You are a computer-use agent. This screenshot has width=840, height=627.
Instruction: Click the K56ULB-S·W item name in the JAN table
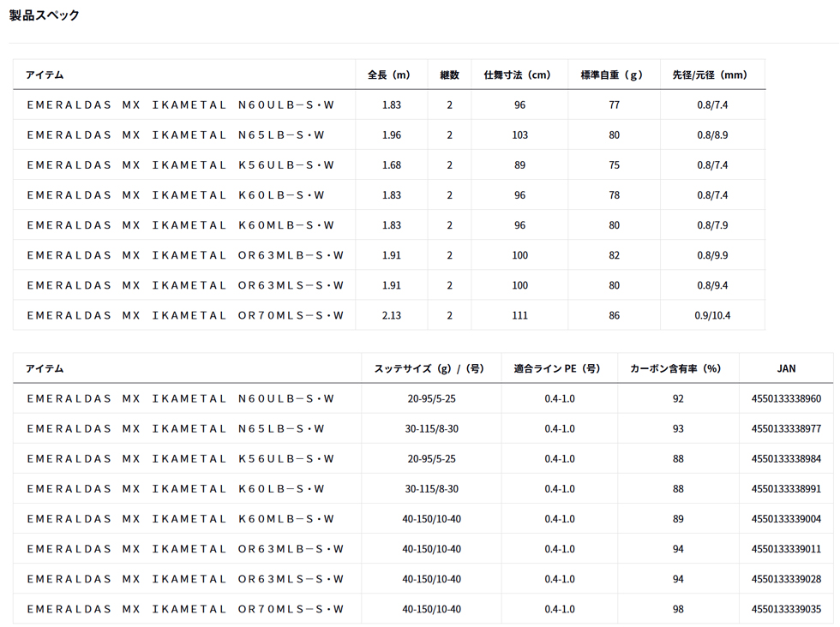coord(181,459)
